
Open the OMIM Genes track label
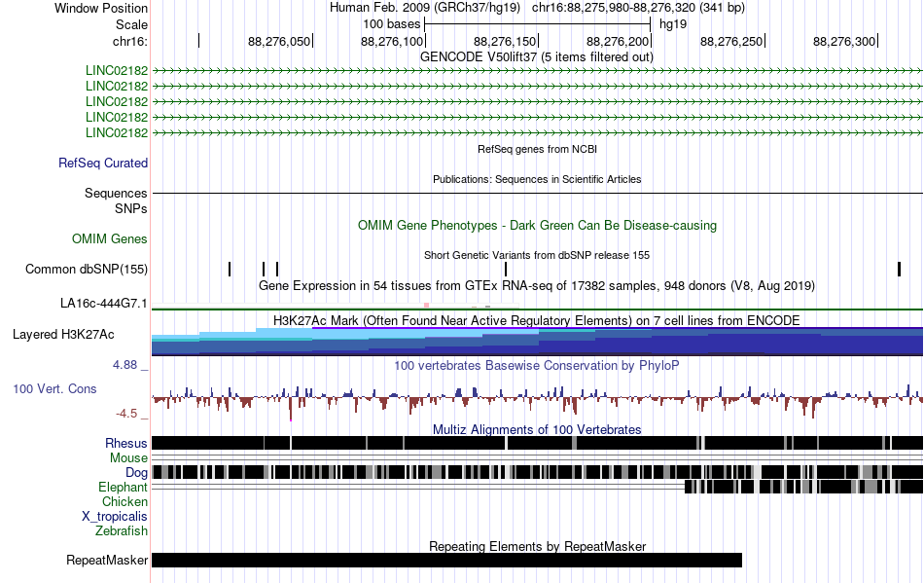point(110,238)
